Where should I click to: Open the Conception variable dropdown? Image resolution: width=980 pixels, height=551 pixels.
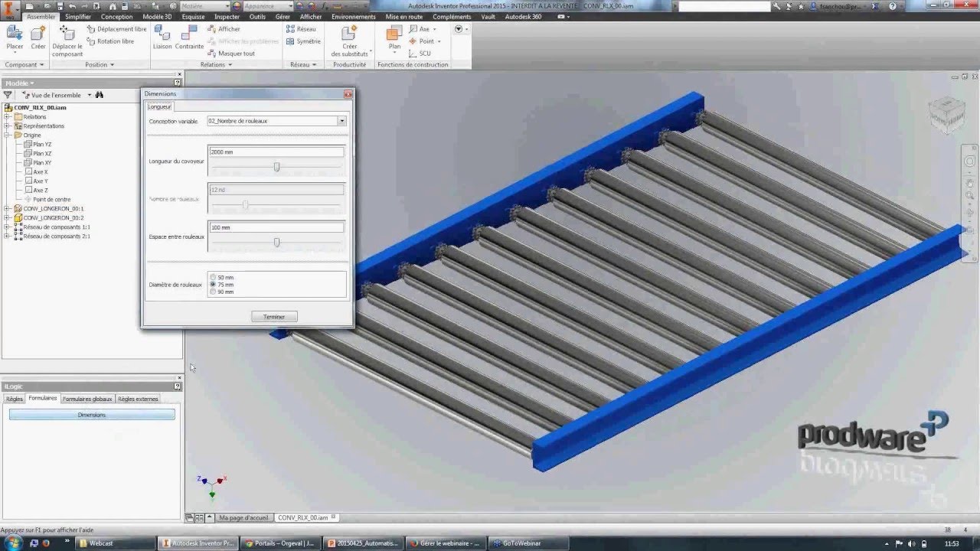click(342, 121)
